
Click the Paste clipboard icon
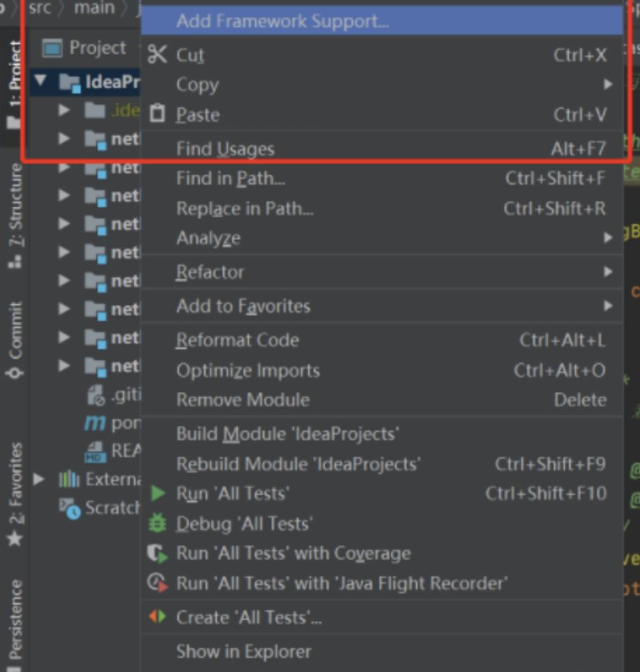[x=158, y=114]
